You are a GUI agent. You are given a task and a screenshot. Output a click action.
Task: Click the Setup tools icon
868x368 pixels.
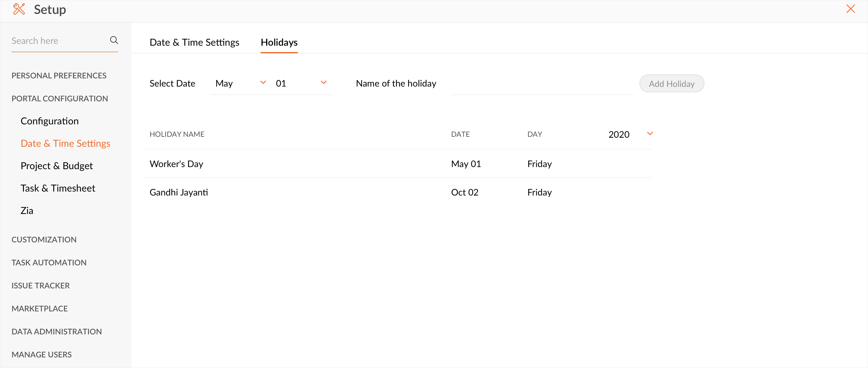19,9
